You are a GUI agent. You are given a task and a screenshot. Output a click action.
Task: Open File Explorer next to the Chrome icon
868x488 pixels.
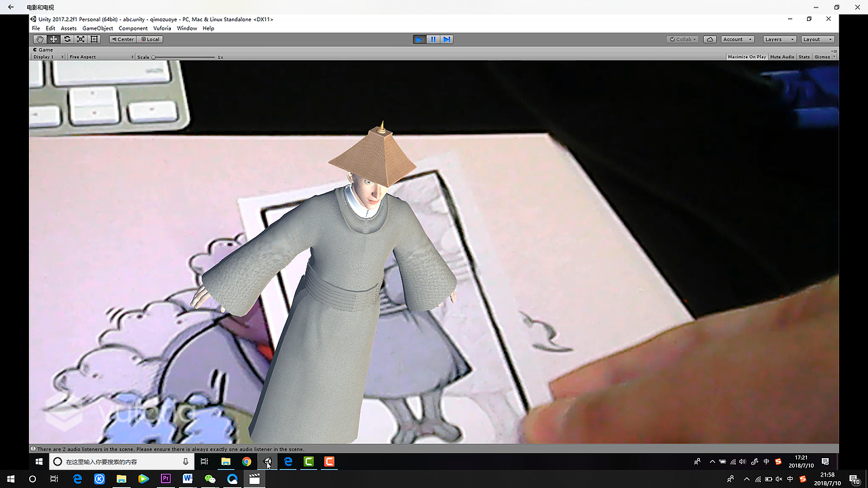226,462
